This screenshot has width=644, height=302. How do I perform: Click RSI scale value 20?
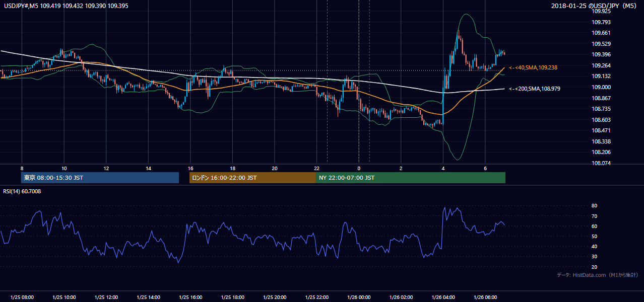pyautogui.click(x=594, y=267)
